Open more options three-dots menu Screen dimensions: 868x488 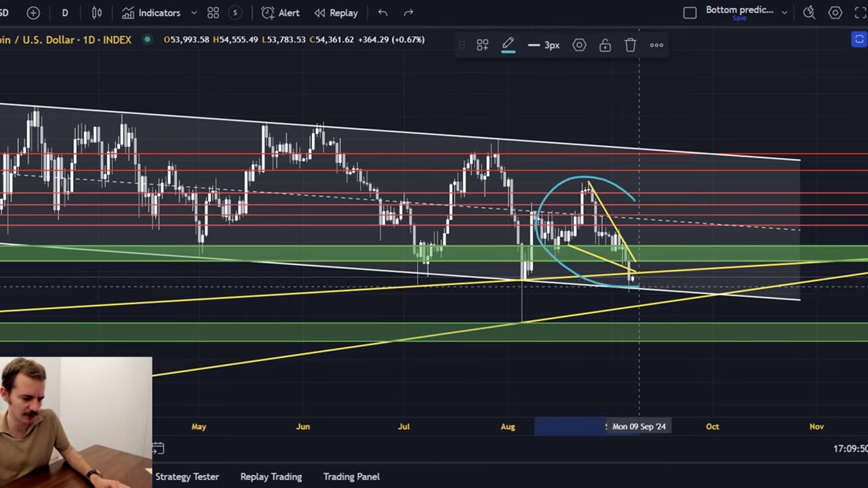coord(656,45)
